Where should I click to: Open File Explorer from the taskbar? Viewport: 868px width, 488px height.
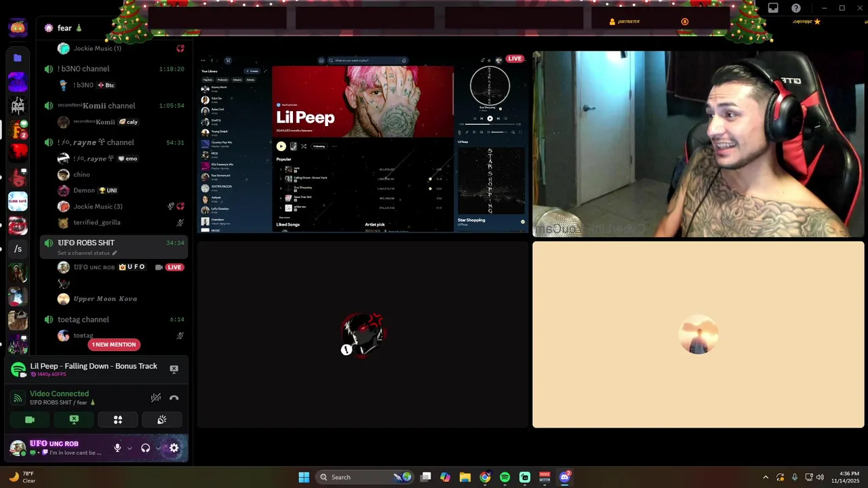point(465,477)
